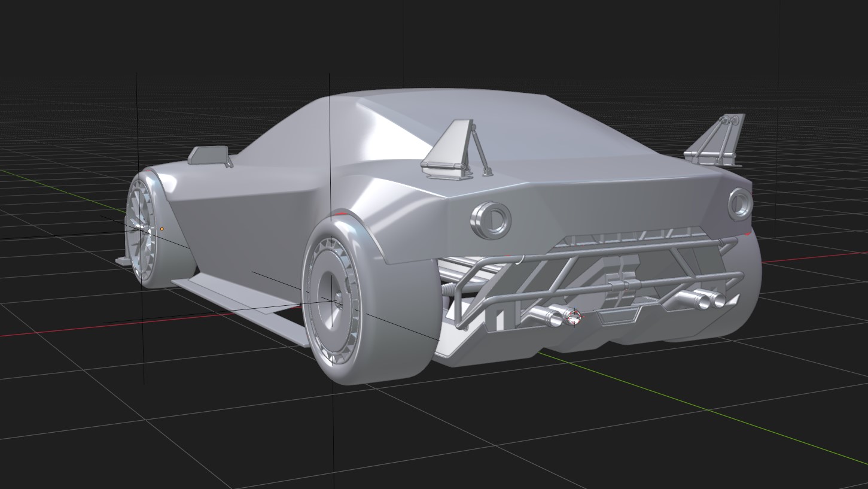Select the right spoiler mount bracket

coord(715,140)
